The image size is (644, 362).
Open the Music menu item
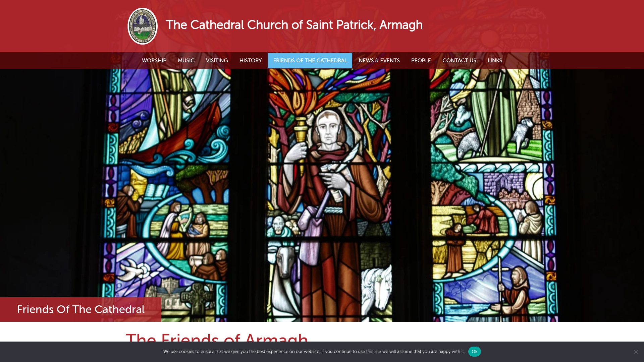coord(186,61)
